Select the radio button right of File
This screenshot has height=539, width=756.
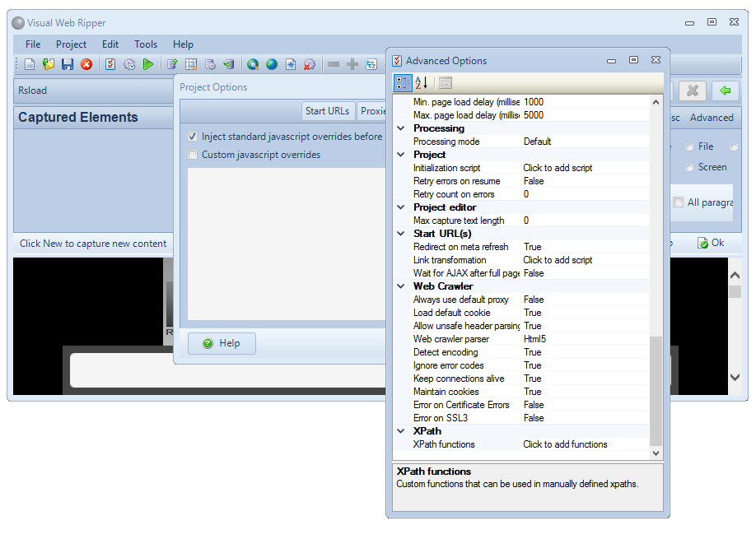pos(734,146)
